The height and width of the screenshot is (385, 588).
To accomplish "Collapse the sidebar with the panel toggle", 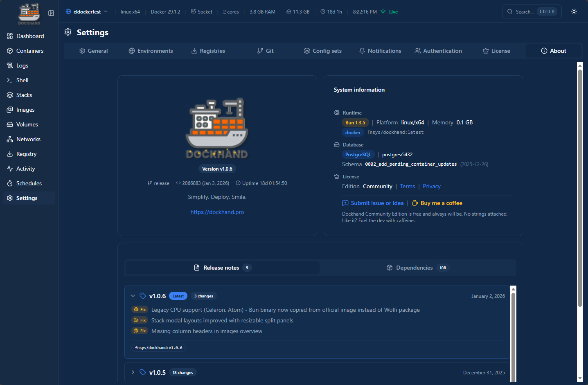I will point(51,13).
